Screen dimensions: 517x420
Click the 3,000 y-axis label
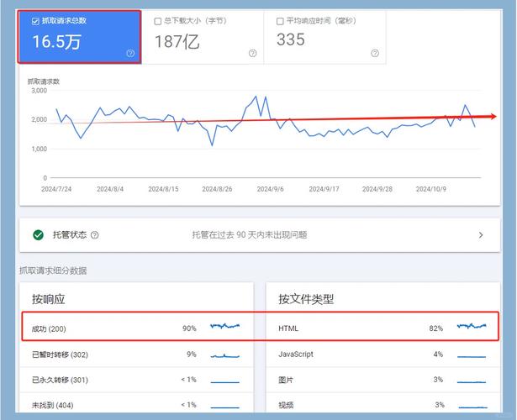(x=40, y=91)
